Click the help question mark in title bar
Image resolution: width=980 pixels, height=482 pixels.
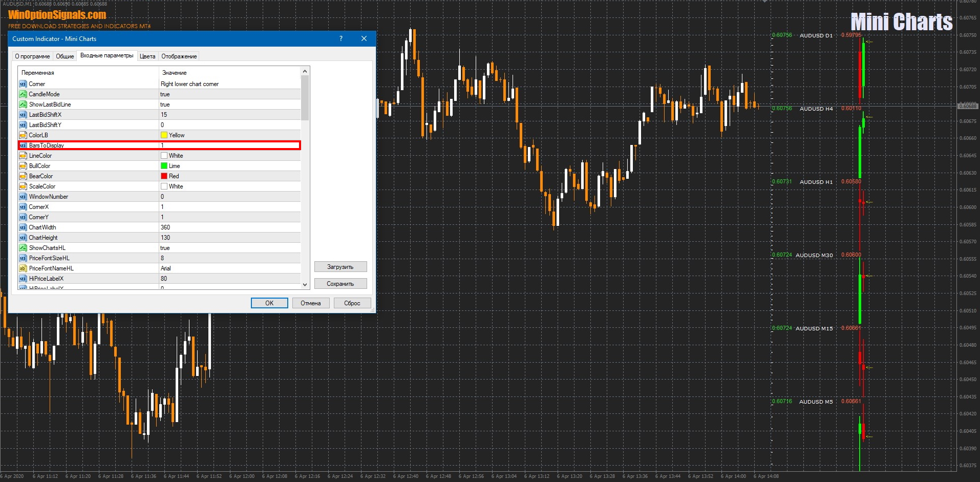click(341, 39)
